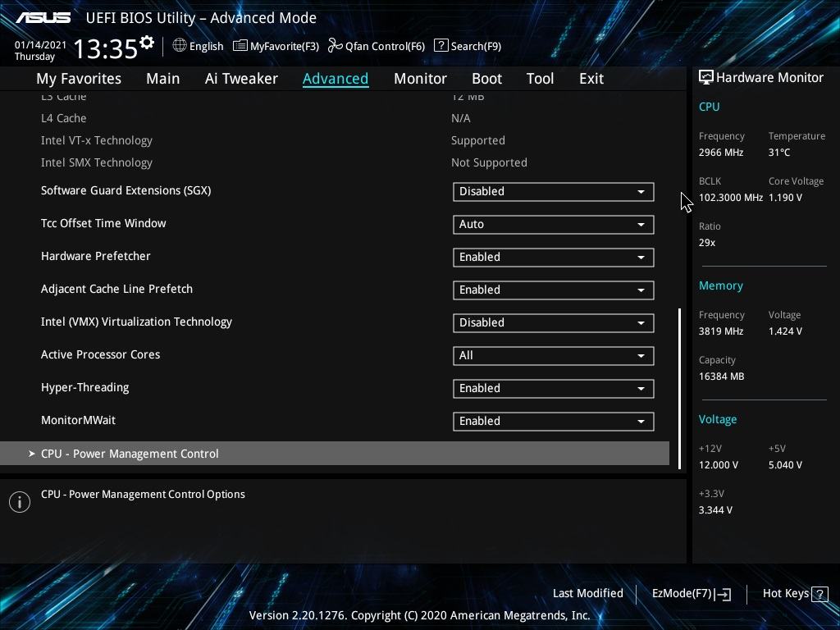Click the 1.190 V core voltage value

[x=785, y=198]
